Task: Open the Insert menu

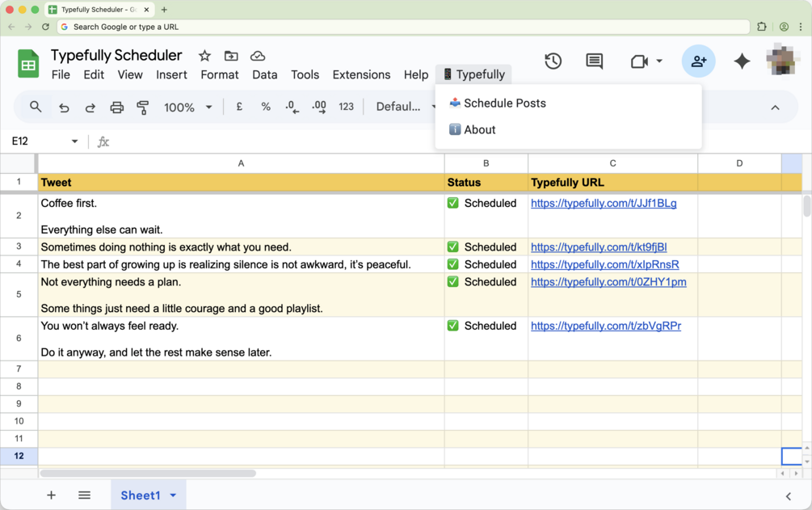Action: [171, 74]
